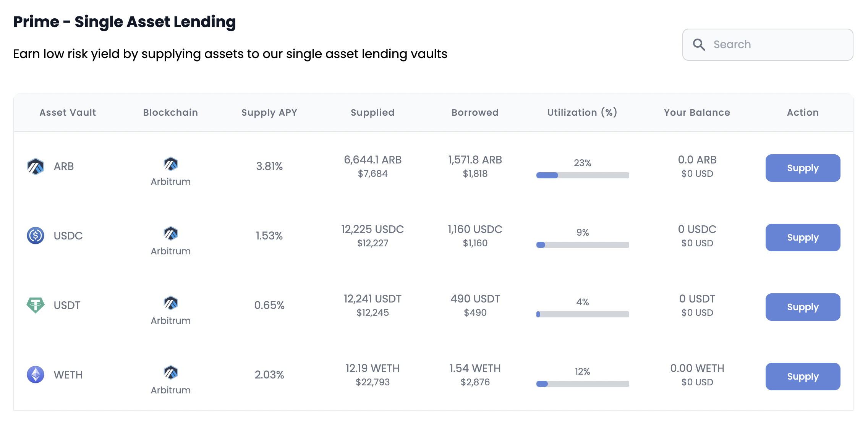Click Arbitrum chain icon in USDT row

pos(170,303)
